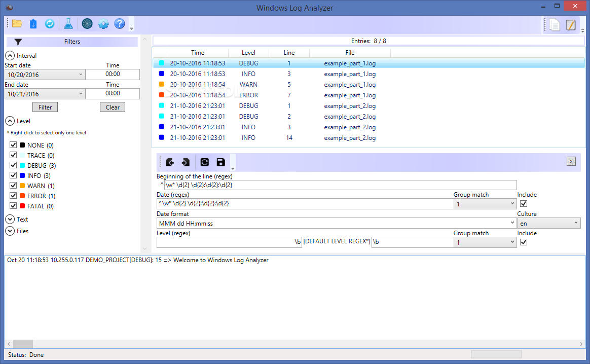Click the black reload settings icon
Screen dimensions: 590x364
[204, 162]
